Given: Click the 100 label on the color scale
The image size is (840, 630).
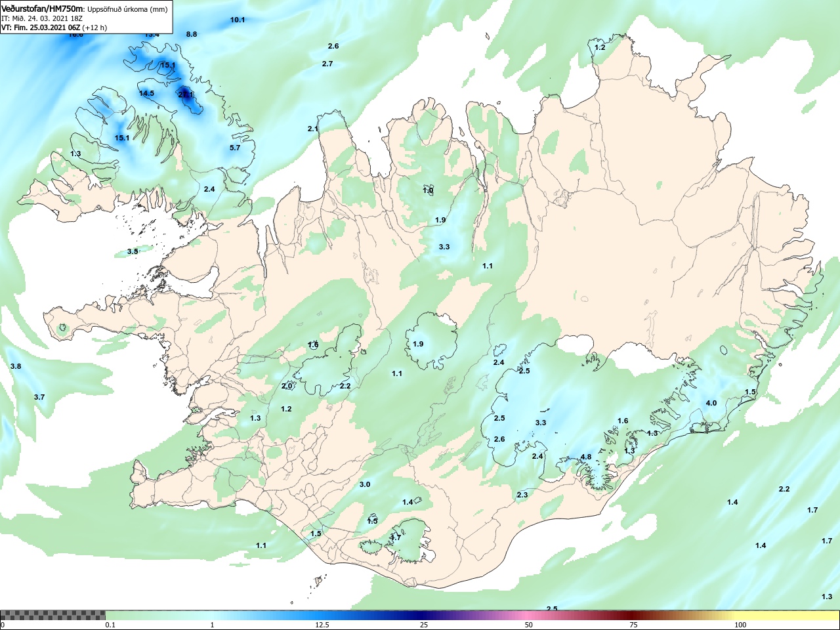Looking at the screenshot, I should pos(740,625).
